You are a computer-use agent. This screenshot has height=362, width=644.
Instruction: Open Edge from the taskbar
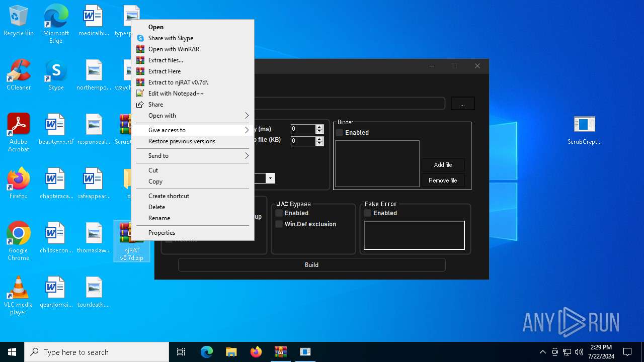pos(207,352)
